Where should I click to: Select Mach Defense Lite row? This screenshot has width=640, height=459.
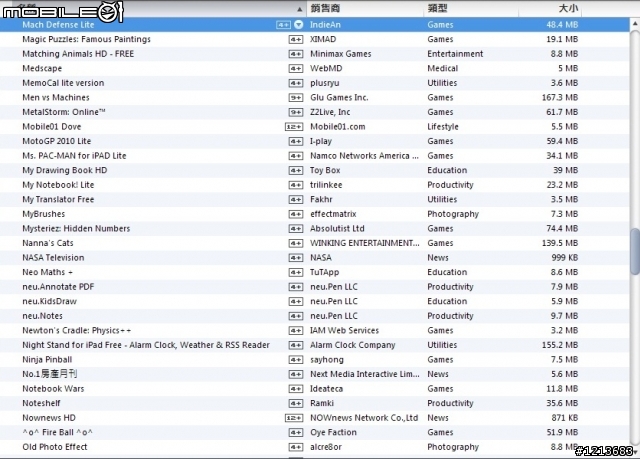pos(315,24)
